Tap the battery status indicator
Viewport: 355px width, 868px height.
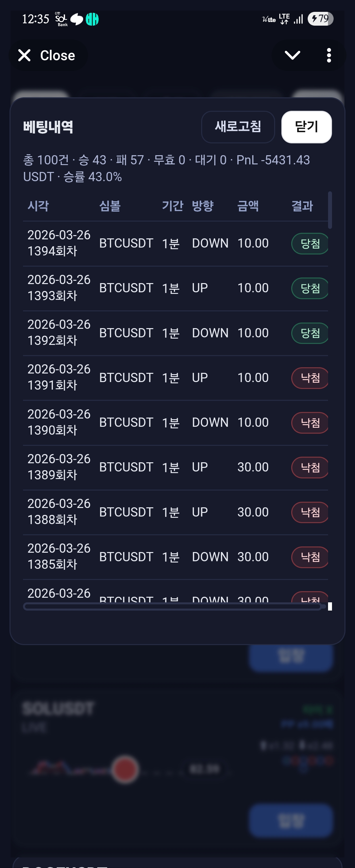[x=320, y=19]
